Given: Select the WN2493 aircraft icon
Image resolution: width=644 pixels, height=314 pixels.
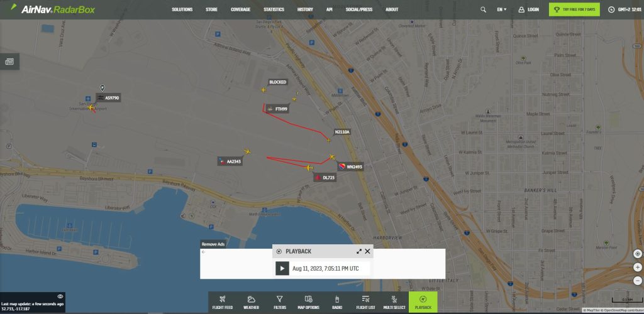Looking at the screenshot, I should coord(332,157).
